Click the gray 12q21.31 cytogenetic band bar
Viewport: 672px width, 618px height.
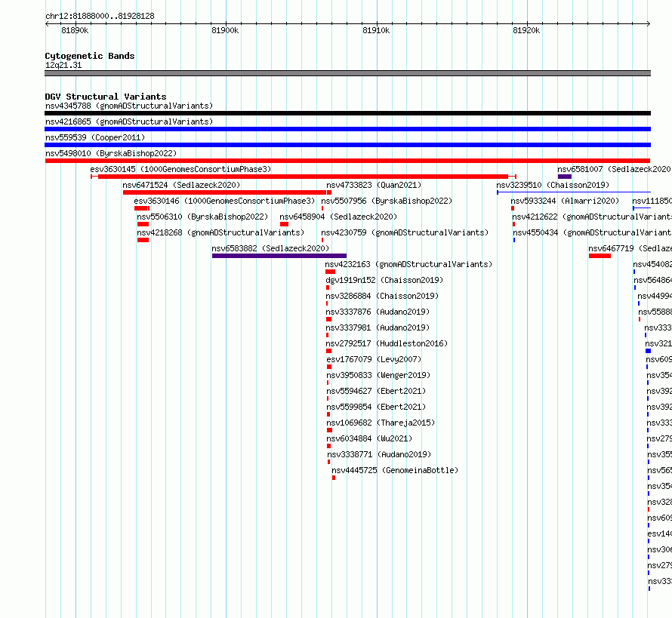tap(347, 73)
